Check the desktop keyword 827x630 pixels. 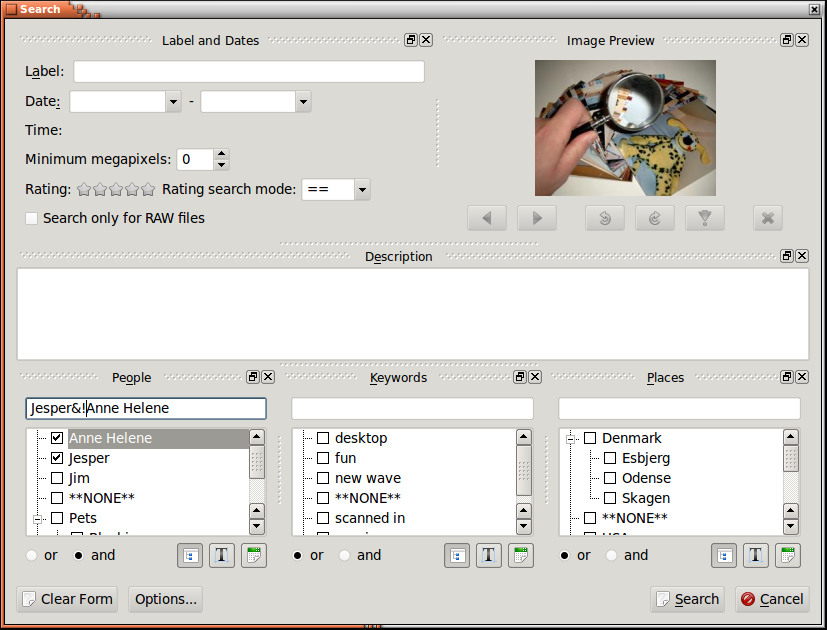point(323,438)
